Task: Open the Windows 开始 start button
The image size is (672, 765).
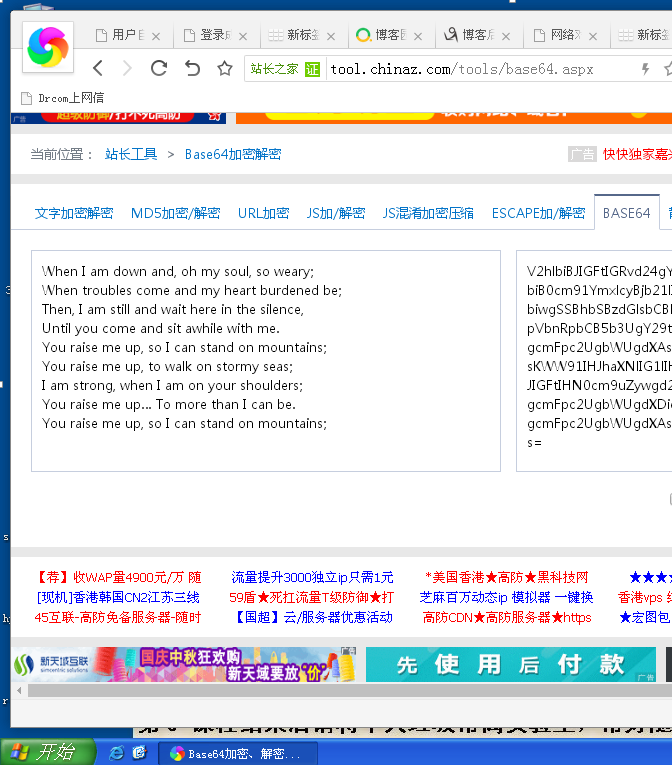Action: tap(48, 752)
